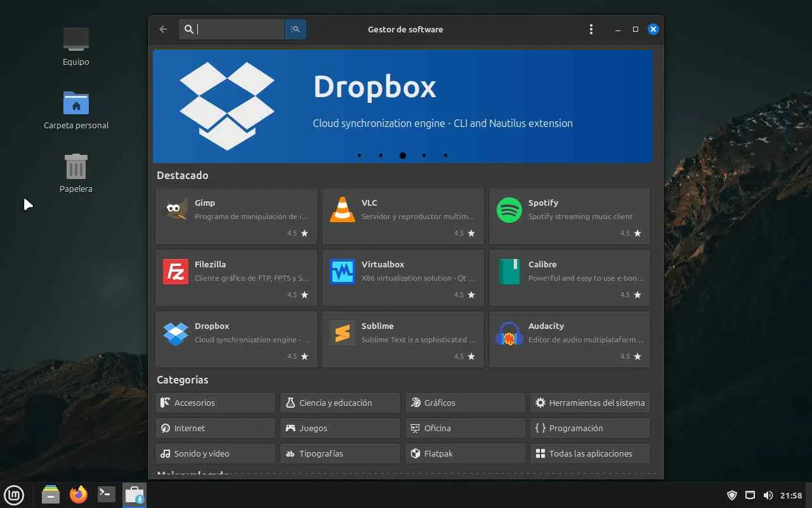Browse the Flatpak category

coord(465,453)
